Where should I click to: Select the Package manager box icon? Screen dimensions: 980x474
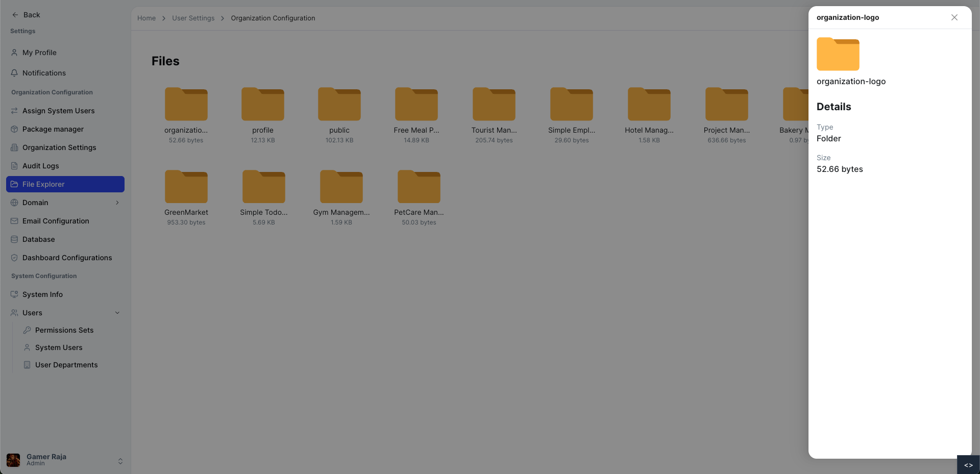pos(14,129)
